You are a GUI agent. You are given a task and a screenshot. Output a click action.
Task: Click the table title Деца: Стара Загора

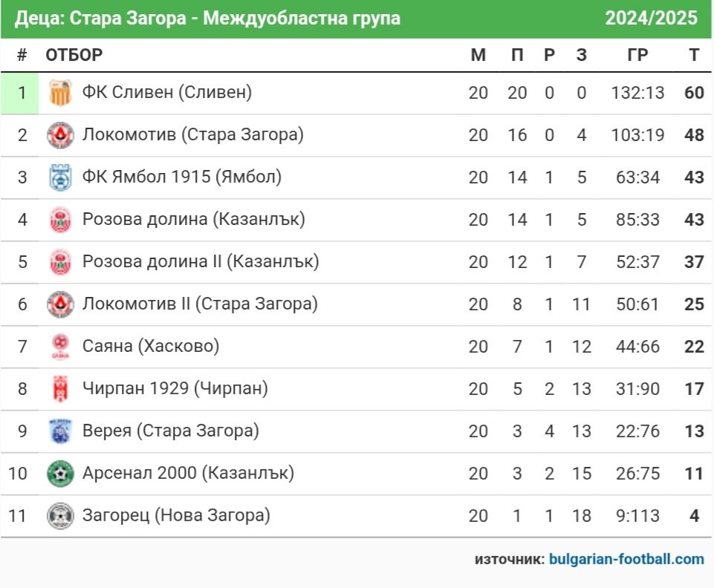pos(100,19)
